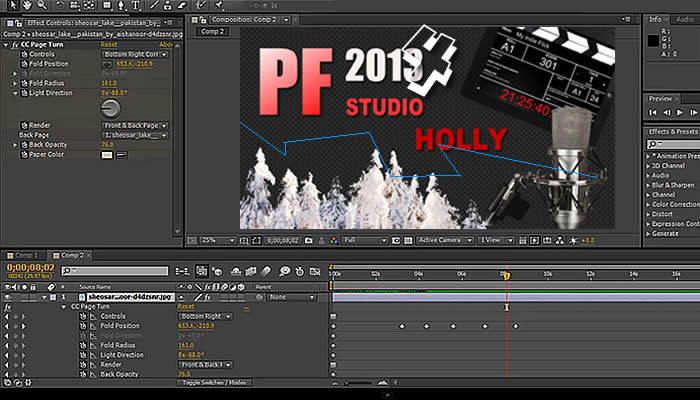
Task: Take a snapshot of composition viewer
Action: tap(308, 240)
